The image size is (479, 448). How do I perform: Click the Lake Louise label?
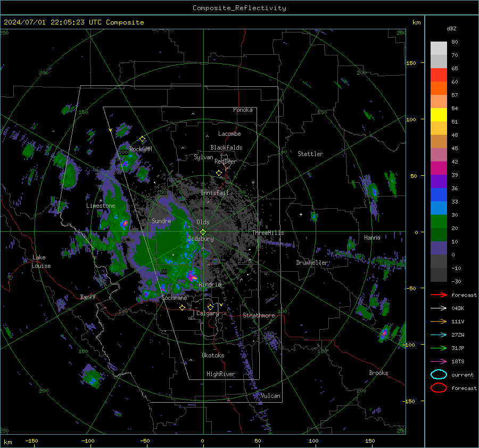click(41, 262)
